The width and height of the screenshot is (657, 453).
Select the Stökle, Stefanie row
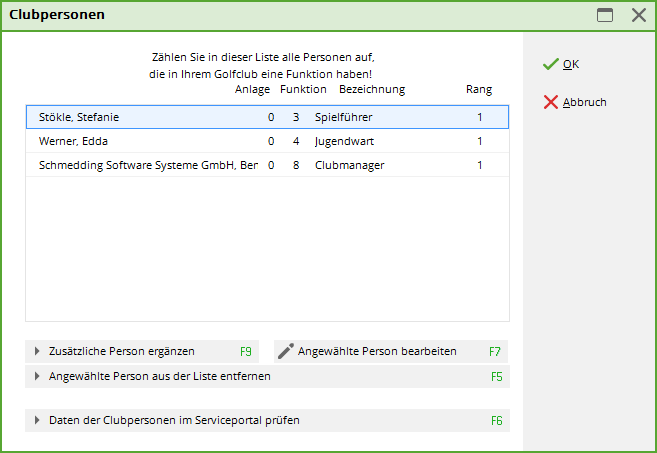point(267,117)
